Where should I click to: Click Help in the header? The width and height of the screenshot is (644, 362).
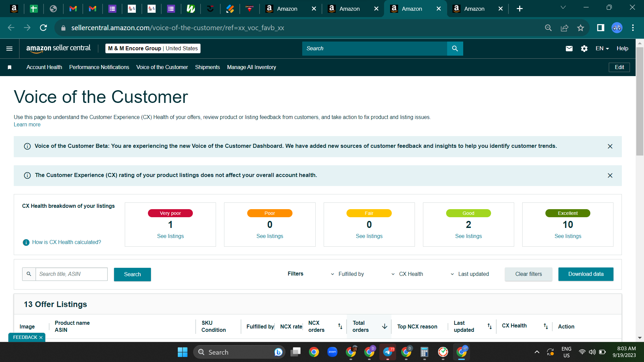pyautogui.click(x=622, y=49)
